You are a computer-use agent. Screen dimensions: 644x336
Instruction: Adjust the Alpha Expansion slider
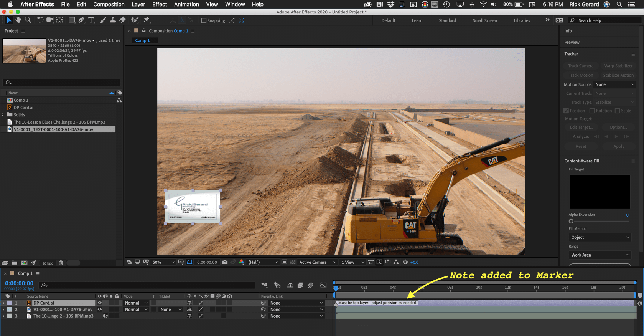tap(571, 221)
